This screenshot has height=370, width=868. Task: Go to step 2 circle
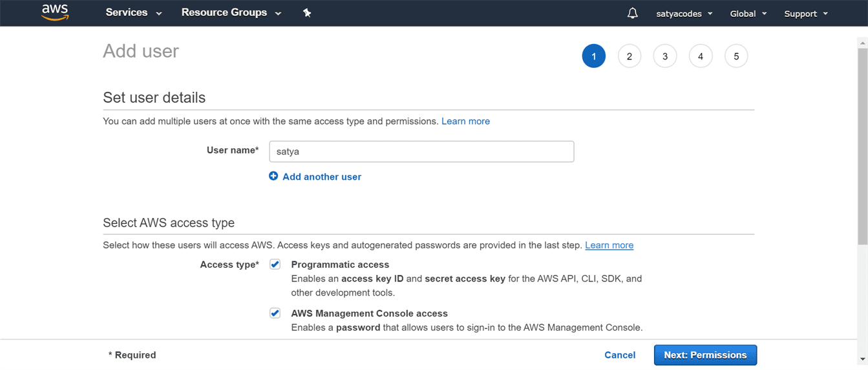tap(629, 56)
